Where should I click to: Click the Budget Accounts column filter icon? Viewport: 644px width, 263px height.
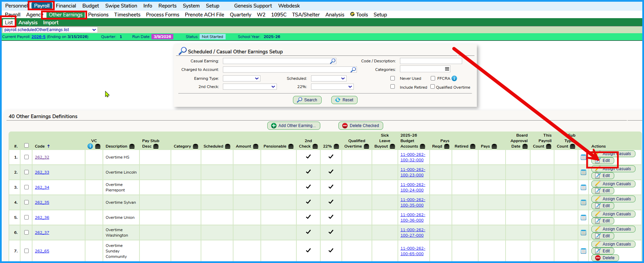click(x=422, y=146)
